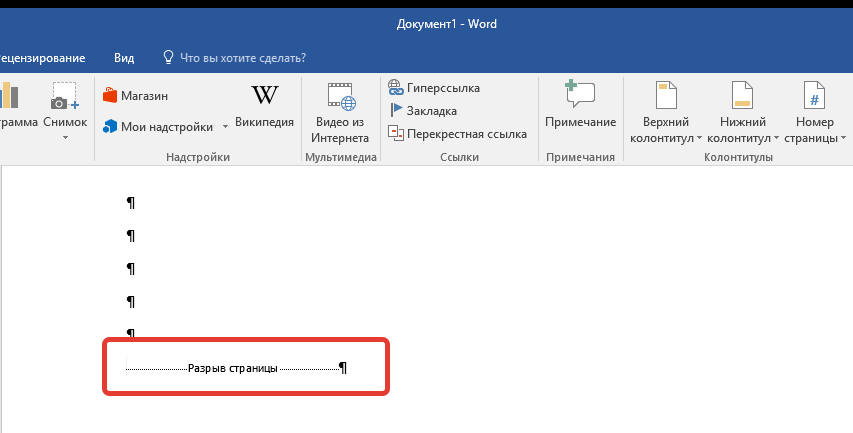Click the Разрыв страницы page break line
Viewport: 853px width, 433px height.
(x=233, y=369)
